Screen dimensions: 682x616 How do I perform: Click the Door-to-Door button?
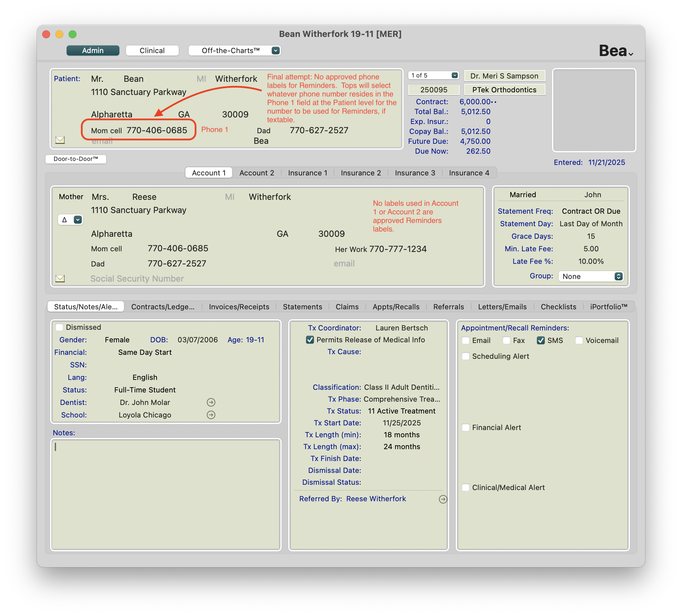coord(76,159)
